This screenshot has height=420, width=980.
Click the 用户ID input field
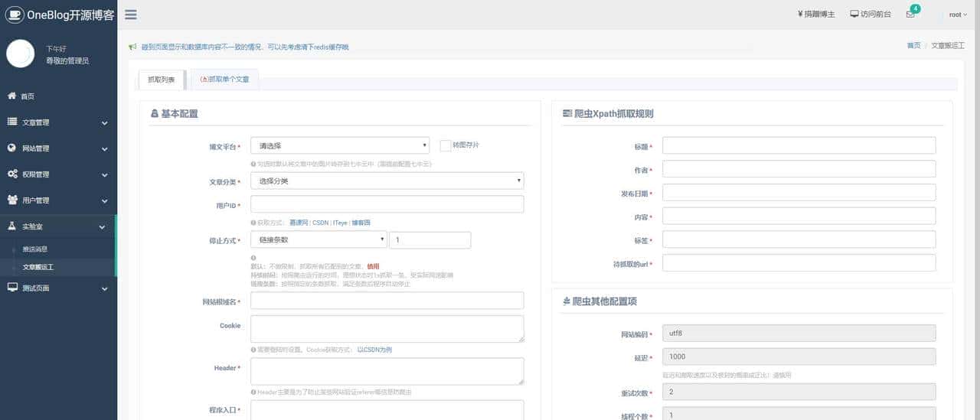point(387,204)
